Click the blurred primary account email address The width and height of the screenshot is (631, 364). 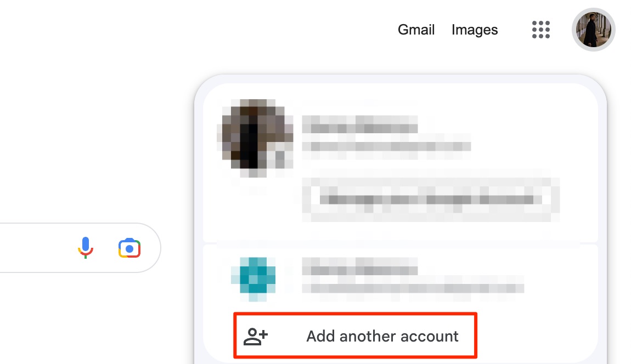click(x=386, y=146)
